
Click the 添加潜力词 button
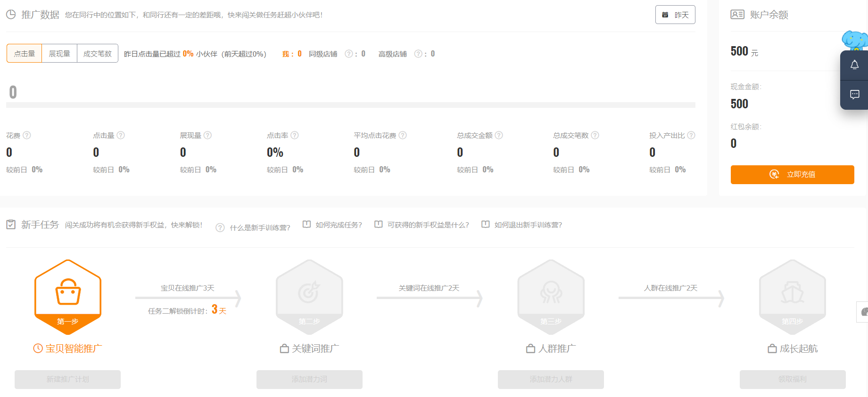click(309, 380)
